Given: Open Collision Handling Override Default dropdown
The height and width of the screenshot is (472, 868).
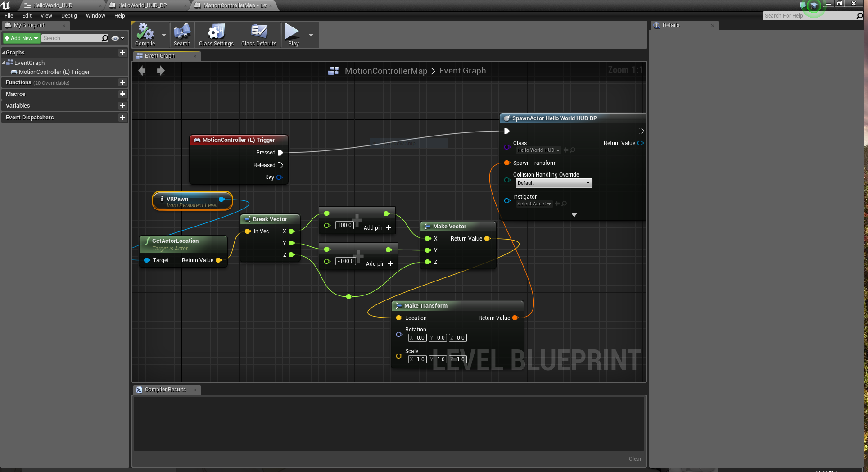Looking at the screenshot, I should pos(554,183).
